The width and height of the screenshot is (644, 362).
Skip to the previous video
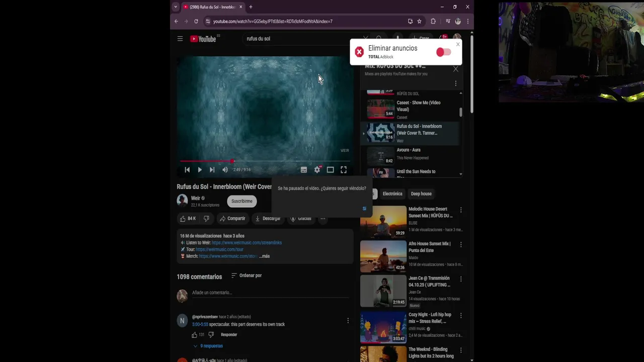pyautogui.click(x=187, y=170)
